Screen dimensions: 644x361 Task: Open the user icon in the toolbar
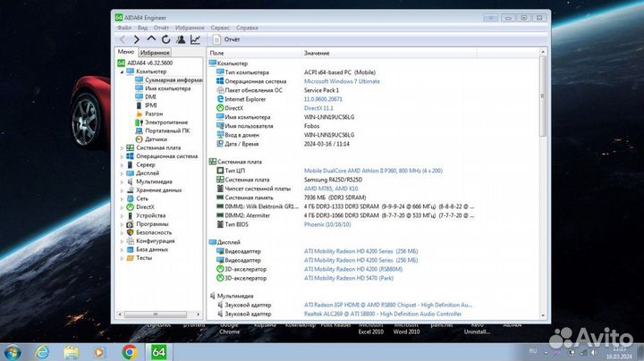[x=181, y=39]
